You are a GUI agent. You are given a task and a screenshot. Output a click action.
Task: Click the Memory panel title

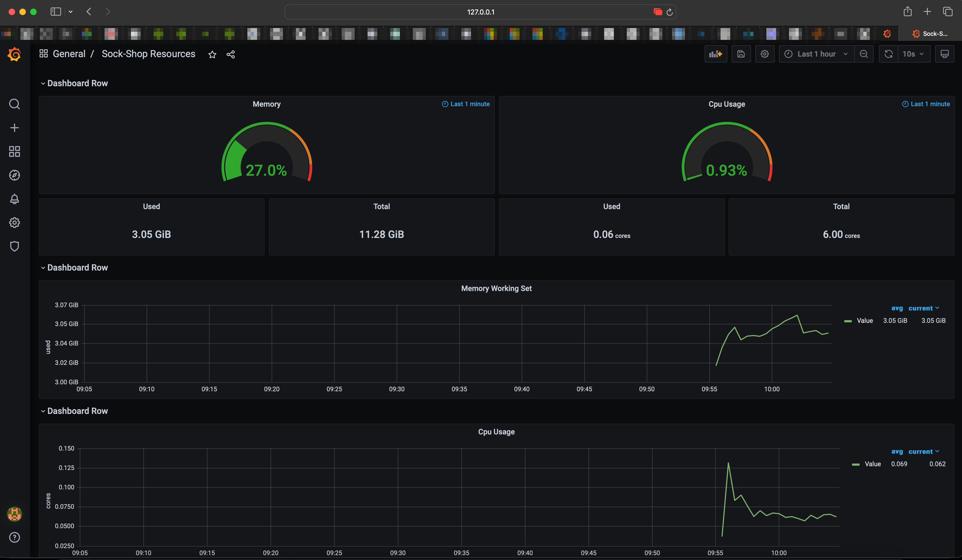coord(267,104)
